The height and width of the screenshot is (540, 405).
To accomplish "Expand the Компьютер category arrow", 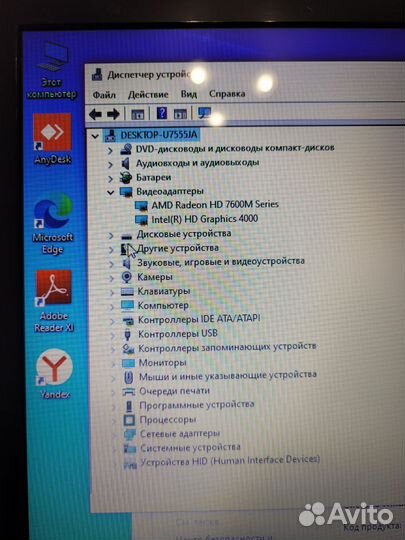I will pos(112,307).
